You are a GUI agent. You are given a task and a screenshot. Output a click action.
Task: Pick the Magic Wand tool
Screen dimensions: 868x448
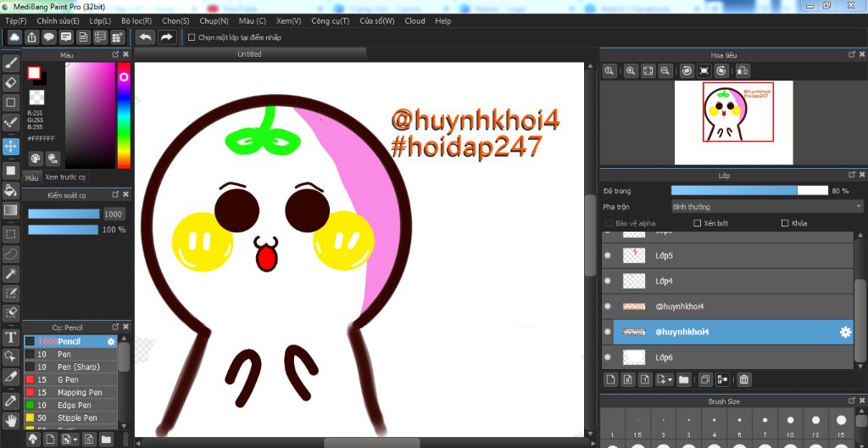click(10, 273)
